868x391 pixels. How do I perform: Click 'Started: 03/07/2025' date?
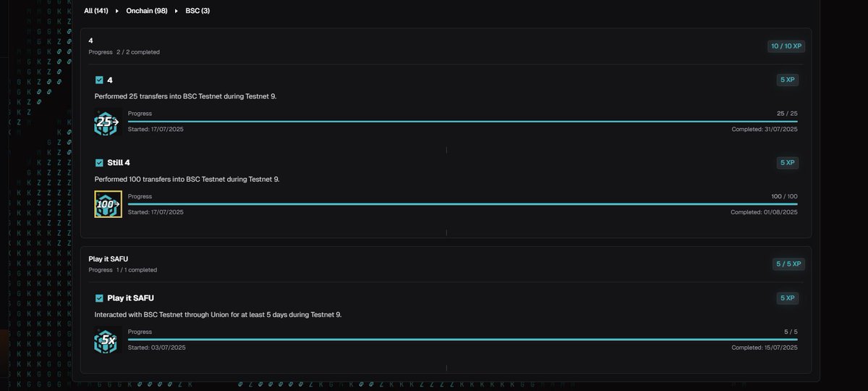[x=157, y=348]
